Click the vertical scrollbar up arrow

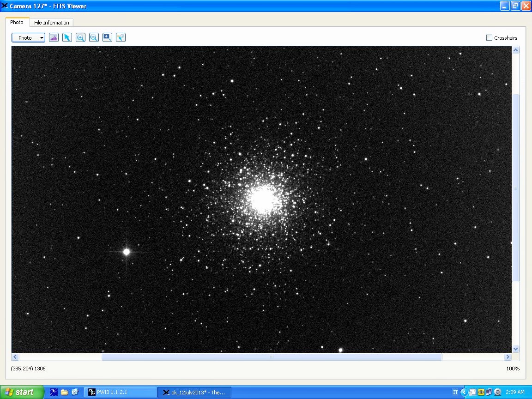click(515, 50)
